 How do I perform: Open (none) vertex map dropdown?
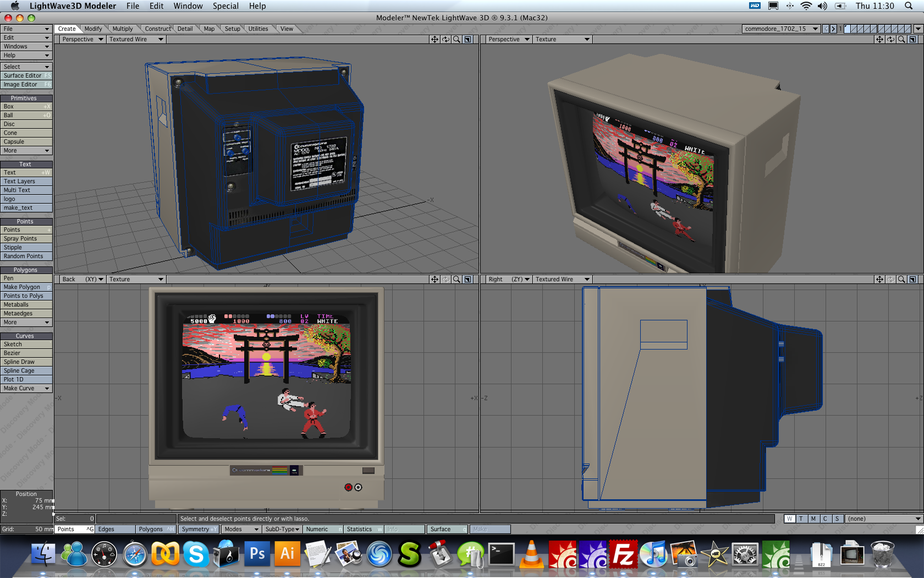883,519
